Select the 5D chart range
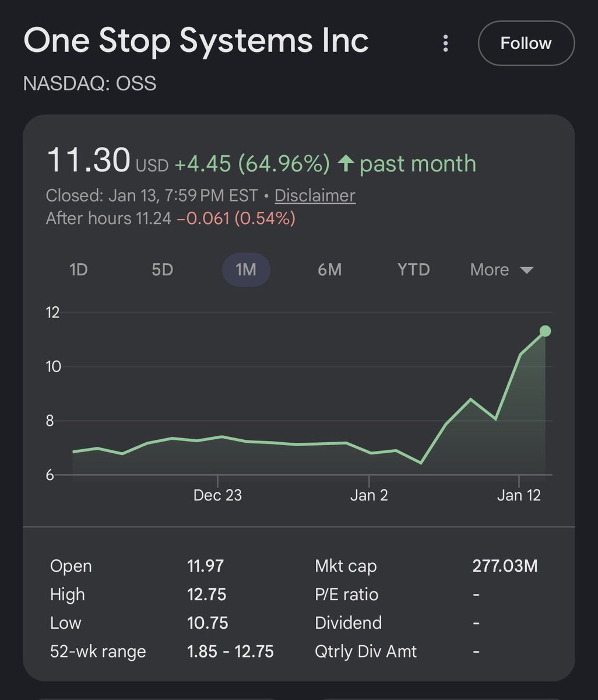This screenshot has height=700, width=598. [162, 269]
